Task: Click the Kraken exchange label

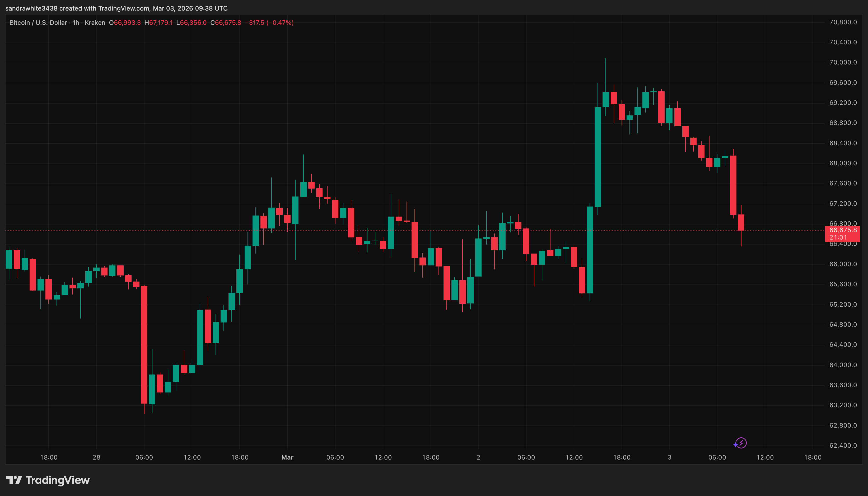Action: pyautogui.click(x=95, y=22)
